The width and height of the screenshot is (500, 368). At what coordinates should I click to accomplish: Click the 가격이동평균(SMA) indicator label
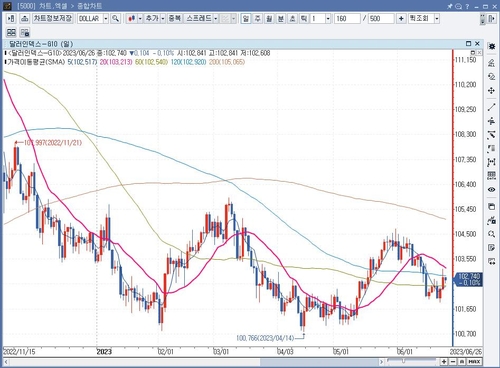pyautogui.click(x=36, y=62)
